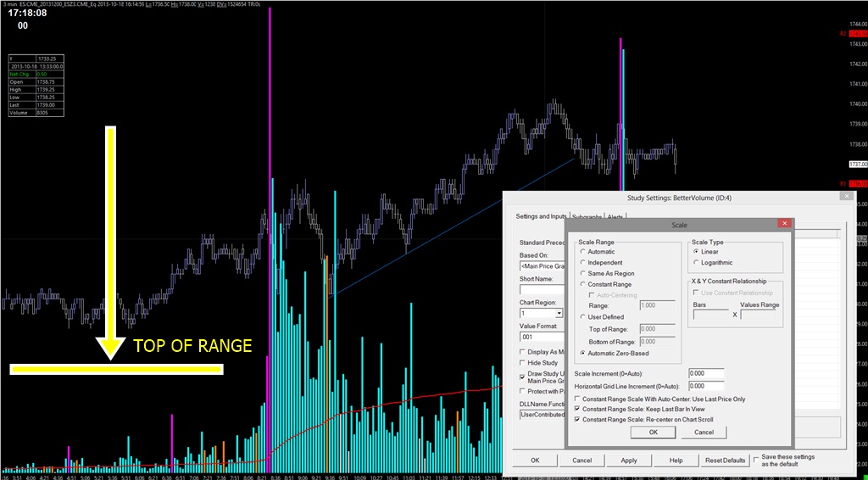Uncheck Keep Last Bar In View
This screenshot has width=868, height=480.
coord(578,409)
